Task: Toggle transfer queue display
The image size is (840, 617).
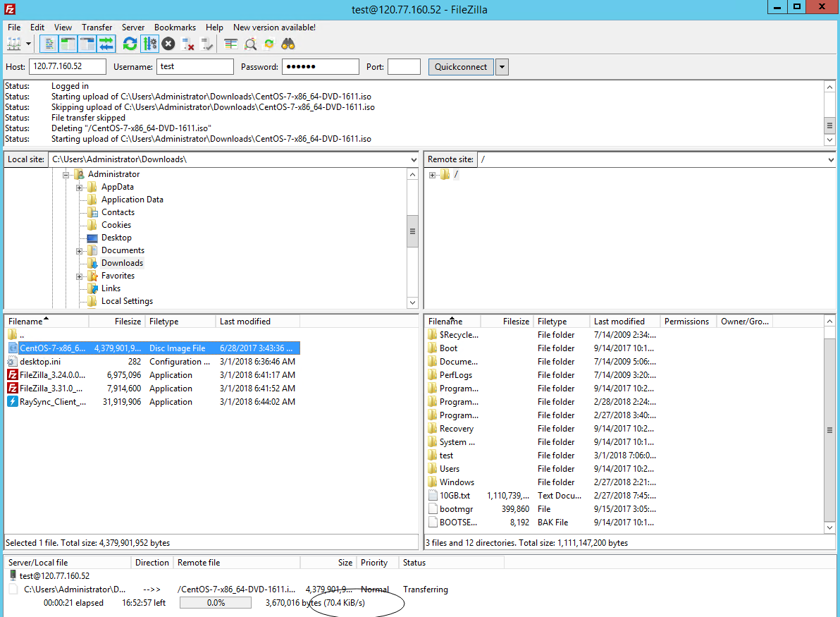Action: point(106,44)
